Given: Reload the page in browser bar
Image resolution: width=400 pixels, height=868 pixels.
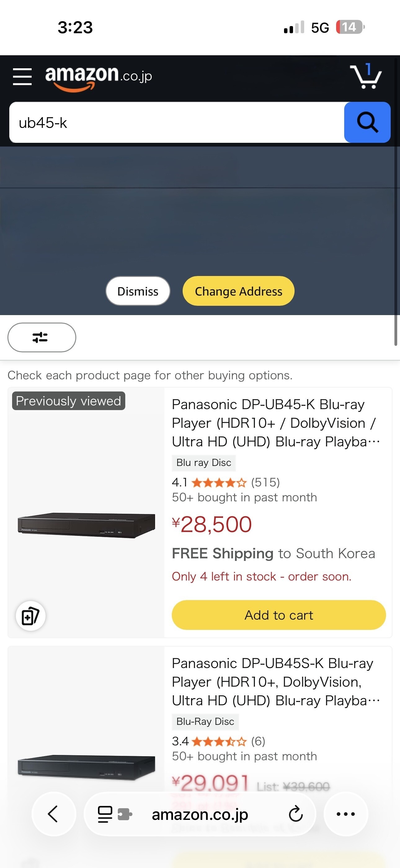Looking at the screenshot, I should (296, 814).
